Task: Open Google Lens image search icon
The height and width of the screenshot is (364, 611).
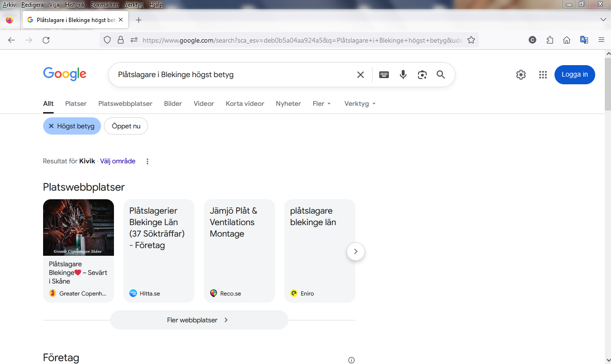Action: coord(422,75)
